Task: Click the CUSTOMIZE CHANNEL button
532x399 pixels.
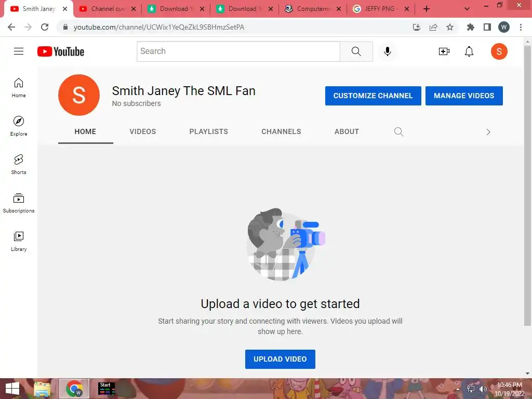Action: click(373, 96)
